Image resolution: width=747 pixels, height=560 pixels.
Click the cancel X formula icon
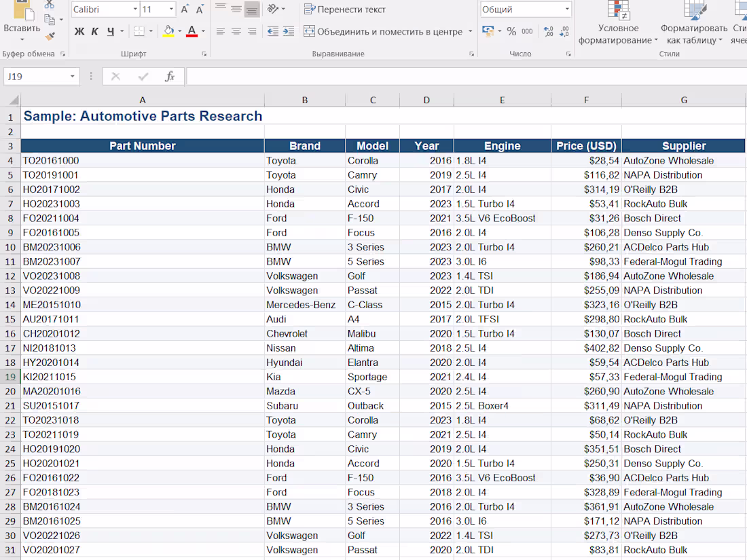click(x=115, y=77)
